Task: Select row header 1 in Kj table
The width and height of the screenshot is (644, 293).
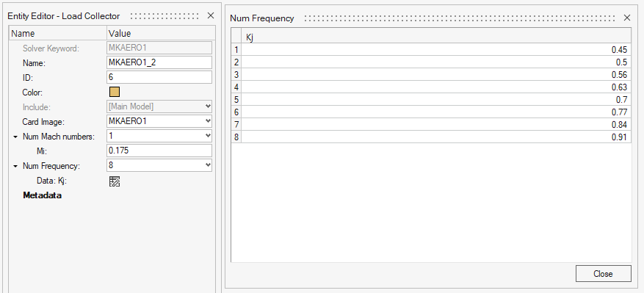Action: [x=236, y=50]
